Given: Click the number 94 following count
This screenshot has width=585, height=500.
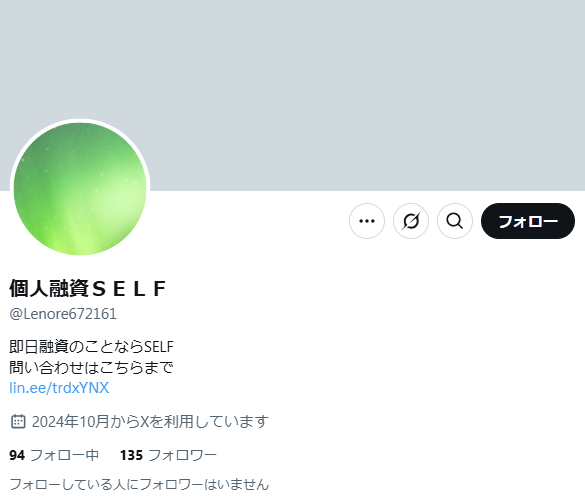Looking at the screenshot, I should 17,455.
